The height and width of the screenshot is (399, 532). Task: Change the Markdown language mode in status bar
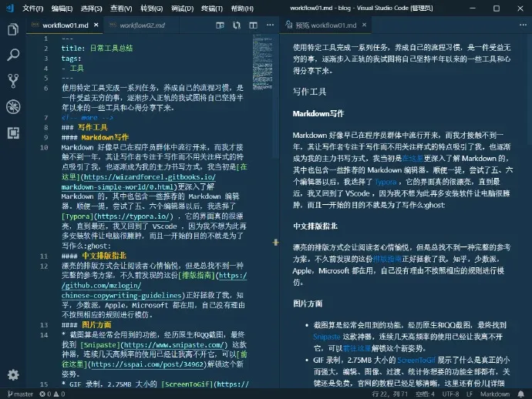coord(495,393)
